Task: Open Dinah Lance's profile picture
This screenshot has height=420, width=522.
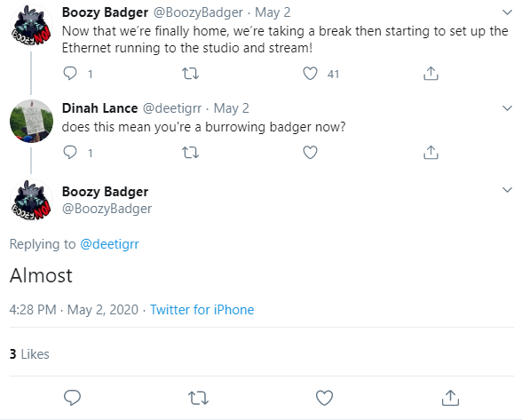Action: pyautogui.click(x=31, y=121)
